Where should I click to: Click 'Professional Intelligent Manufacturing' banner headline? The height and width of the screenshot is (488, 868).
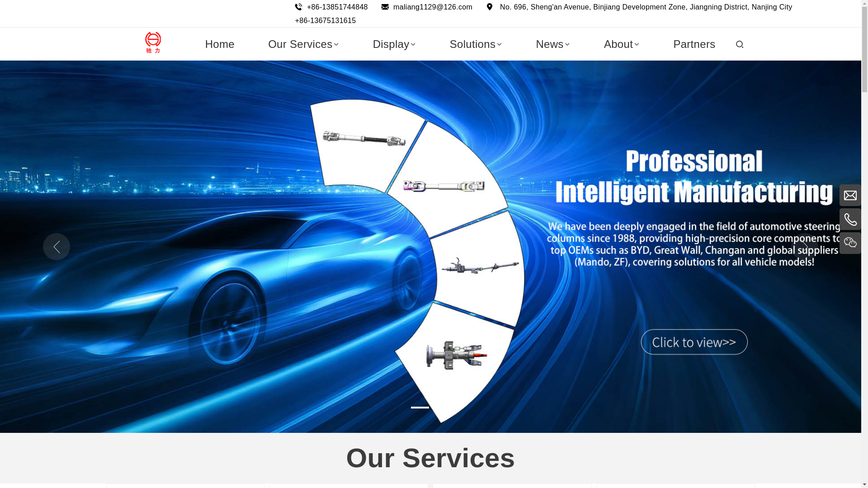[694, 177]
